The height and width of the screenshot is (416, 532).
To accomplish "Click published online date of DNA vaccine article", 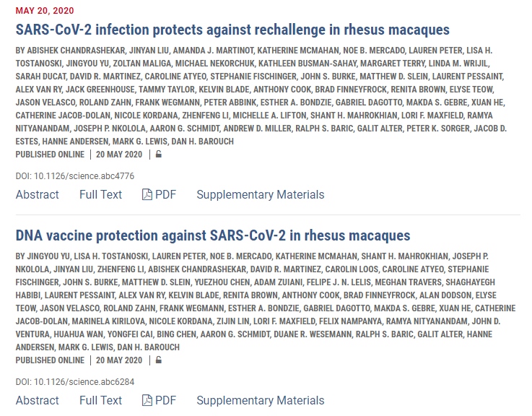I will tap(119, 360).
